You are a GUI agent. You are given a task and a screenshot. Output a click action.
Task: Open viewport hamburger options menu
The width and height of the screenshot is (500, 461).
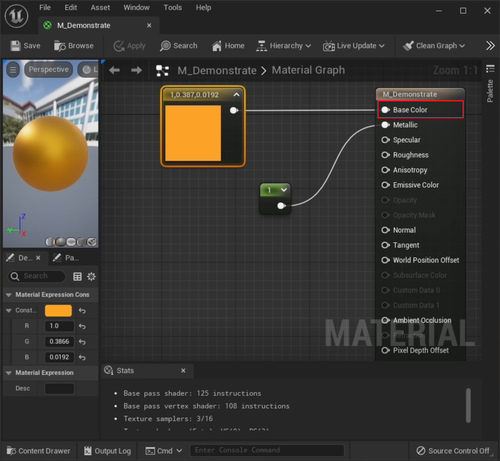tap(13, 70)
